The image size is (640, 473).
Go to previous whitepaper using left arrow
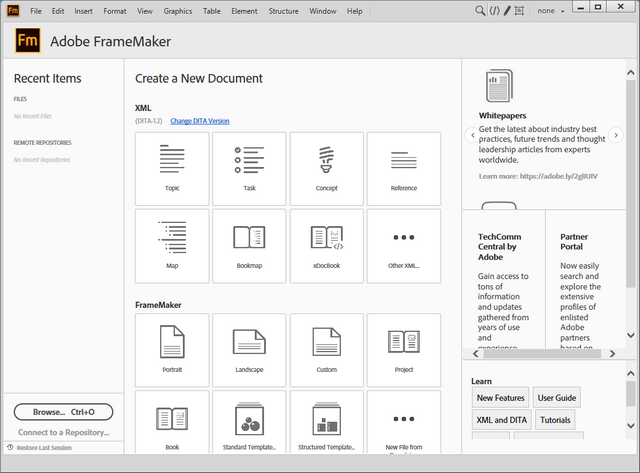click(471, 134)
